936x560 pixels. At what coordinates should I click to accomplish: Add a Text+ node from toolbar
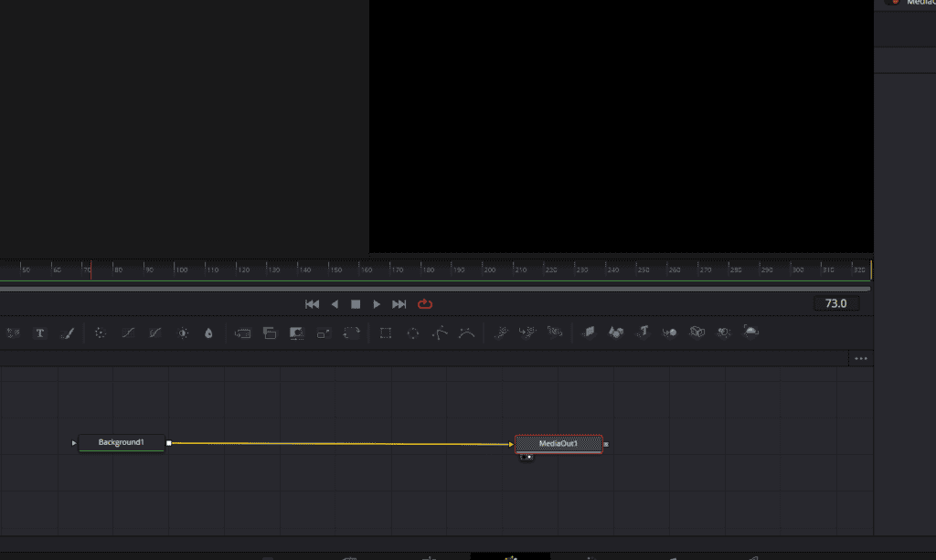(x=40, y=333)
